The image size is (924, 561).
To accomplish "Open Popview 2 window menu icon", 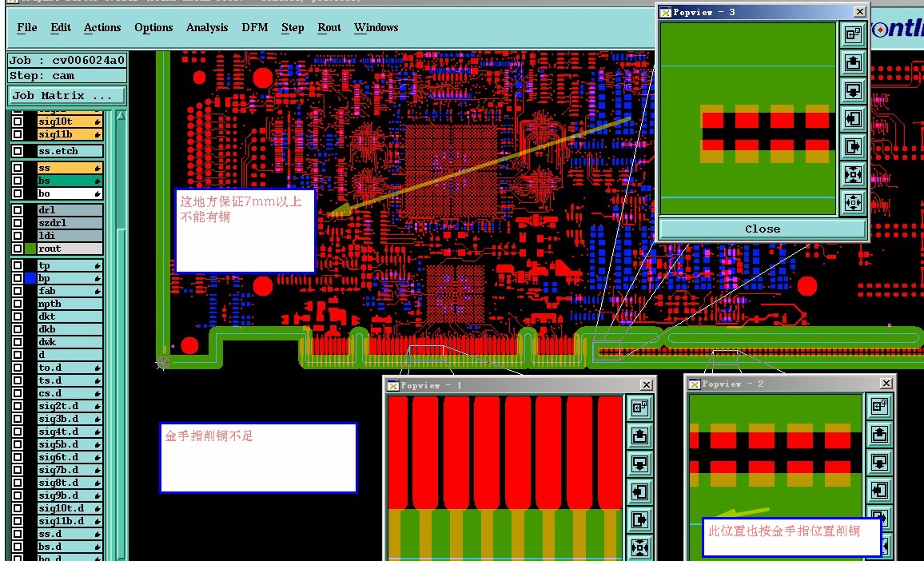I will tap(694, 384).
